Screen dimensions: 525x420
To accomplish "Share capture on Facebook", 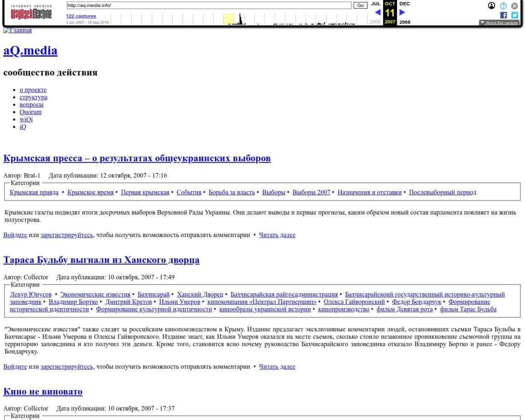I will pos(503,15).
